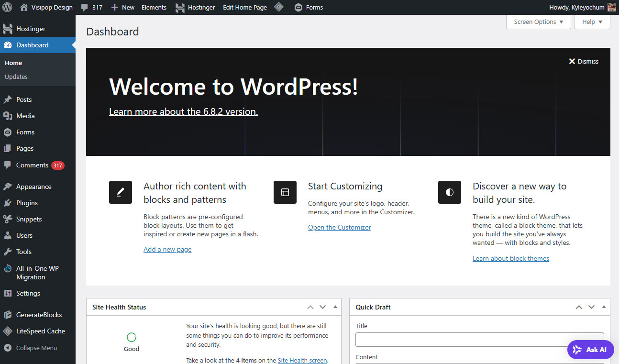Toggle the Quick Draft panel closed

[604, 307]
